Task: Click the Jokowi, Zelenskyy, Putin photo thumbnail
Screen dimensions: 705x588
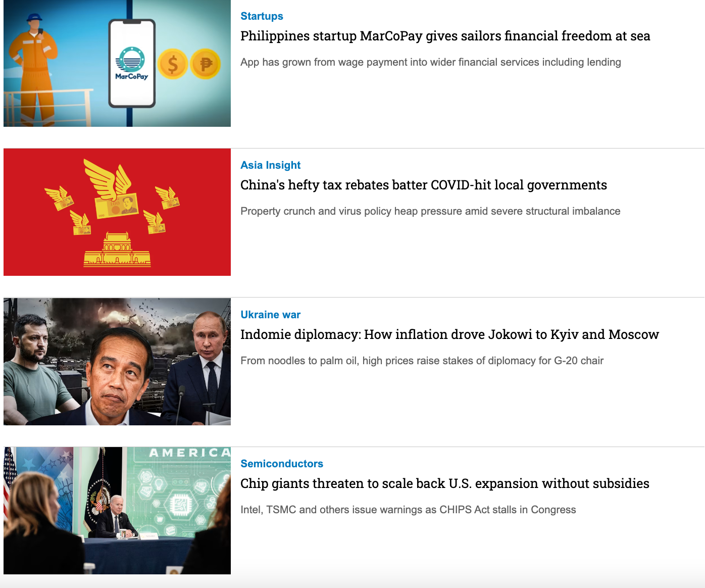Action: pos(117,362)
